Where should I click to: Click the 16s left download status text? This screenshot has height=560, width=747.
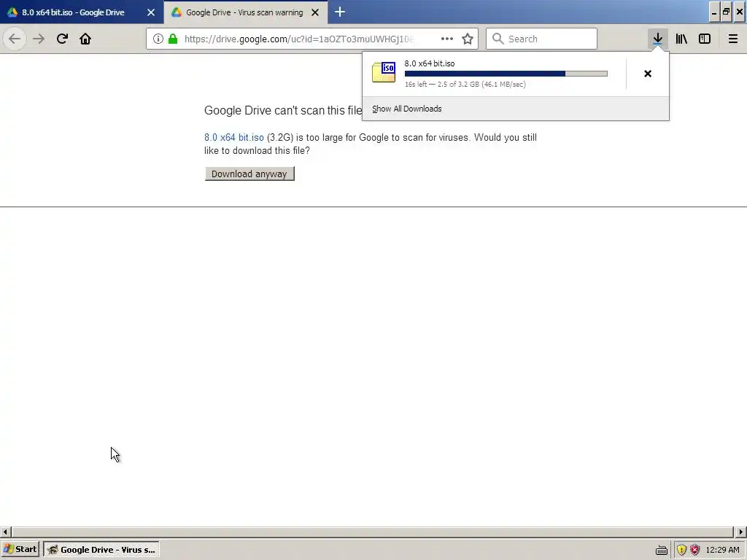click(465, 85)
